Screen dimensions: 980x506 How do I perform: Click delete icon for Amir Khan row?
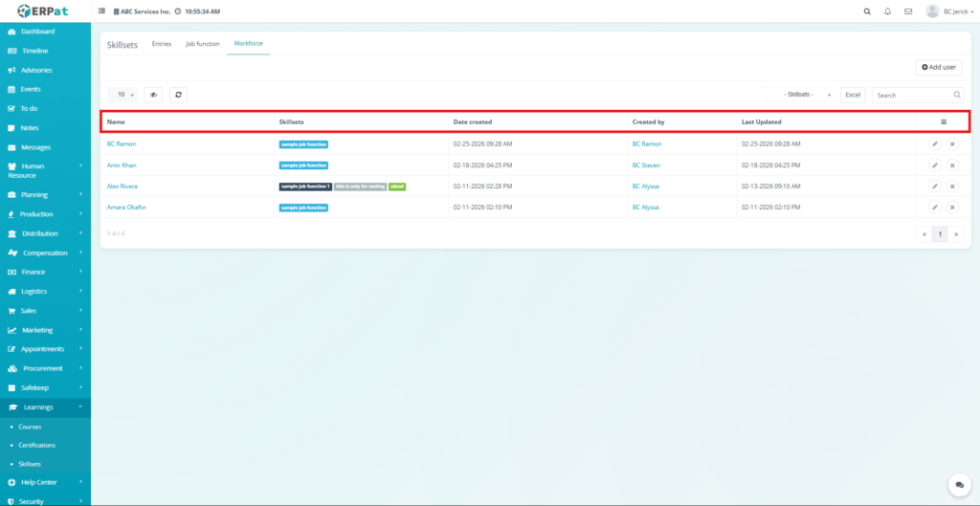(952, 165)
